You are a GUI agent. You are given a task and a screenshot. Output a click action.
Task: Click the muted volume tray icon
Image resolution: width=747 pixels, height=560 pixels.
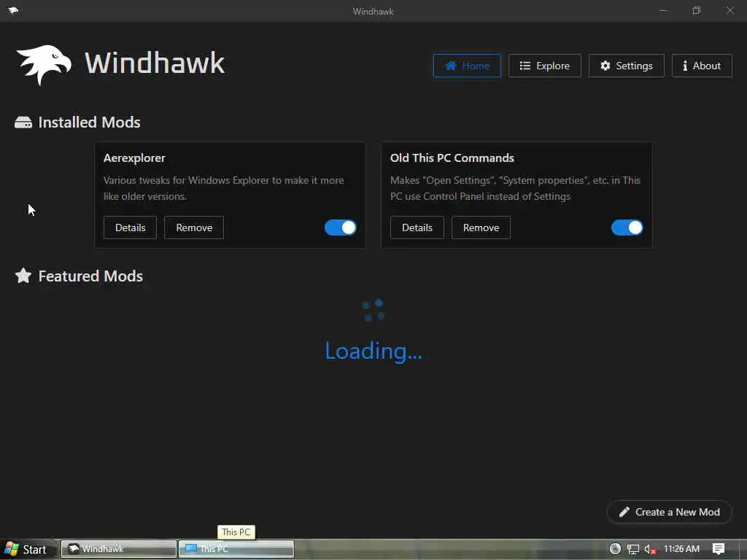coord(650,550)
